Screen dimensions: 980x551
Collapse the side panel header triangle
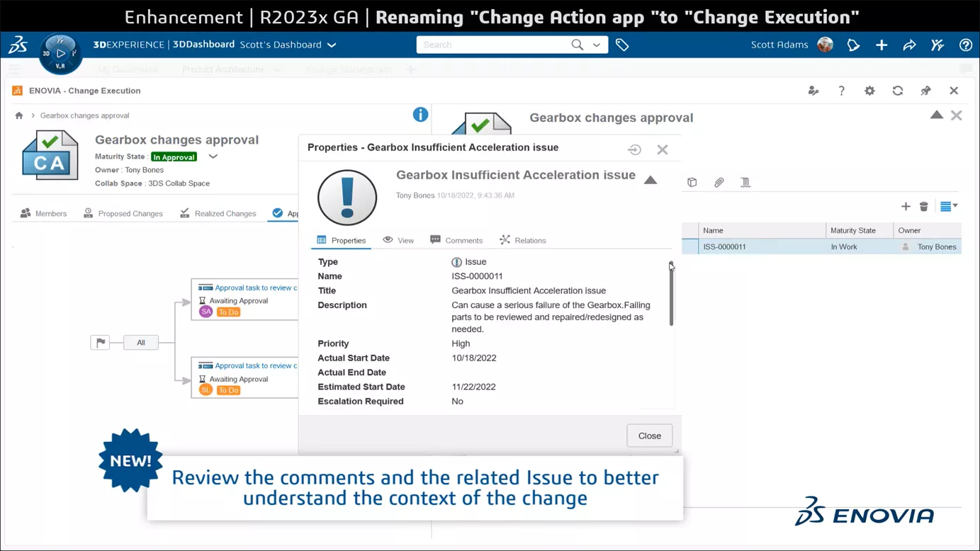tap(937, 115)
